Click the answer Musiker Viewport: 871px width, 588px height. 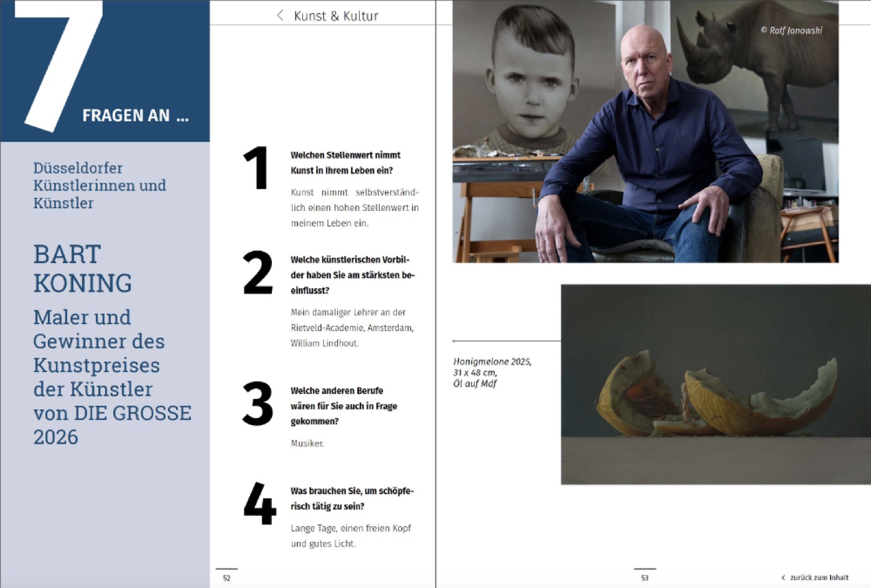click(x=307, y=443)
